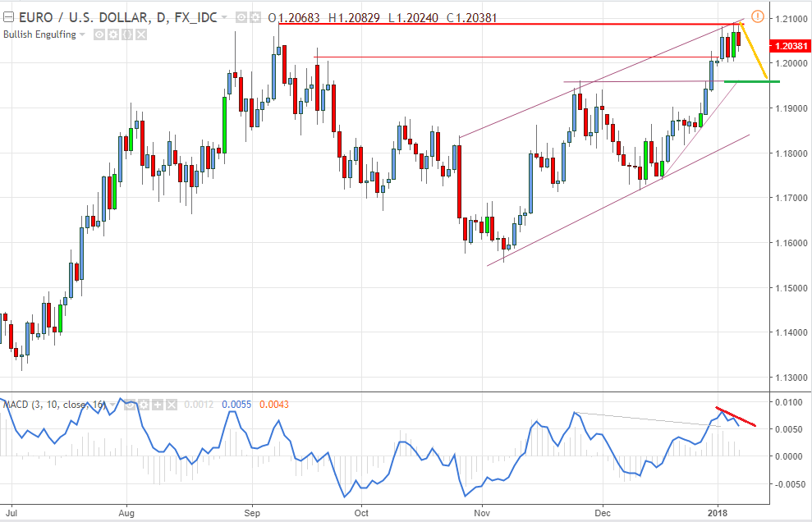Click the Oct label on time axis
Screen dimensions: 812x522
[x=361, y=513]
